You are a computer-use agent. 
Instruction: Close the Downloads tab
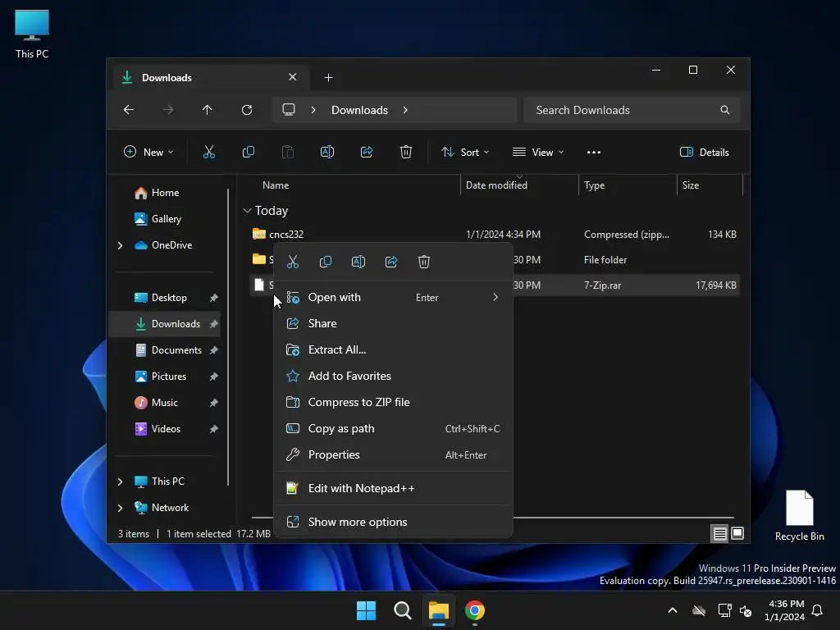(293, 77)
